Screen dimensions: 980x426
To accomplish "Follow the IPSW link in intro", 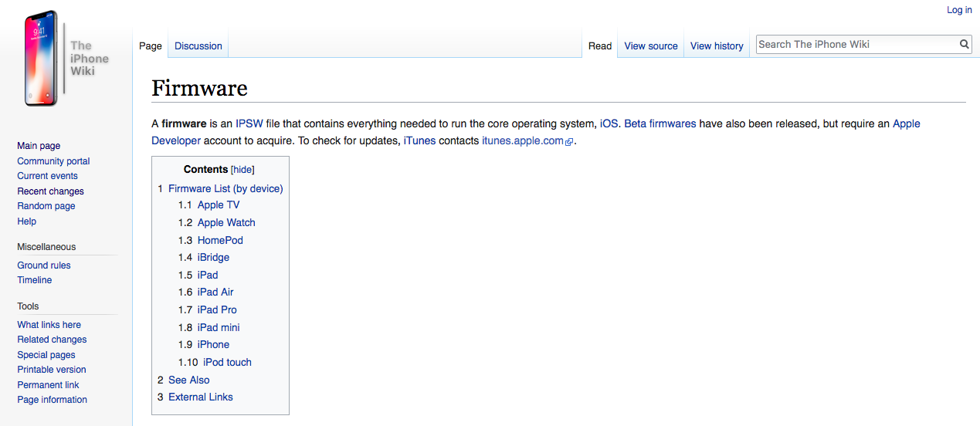I will point(249,123).
